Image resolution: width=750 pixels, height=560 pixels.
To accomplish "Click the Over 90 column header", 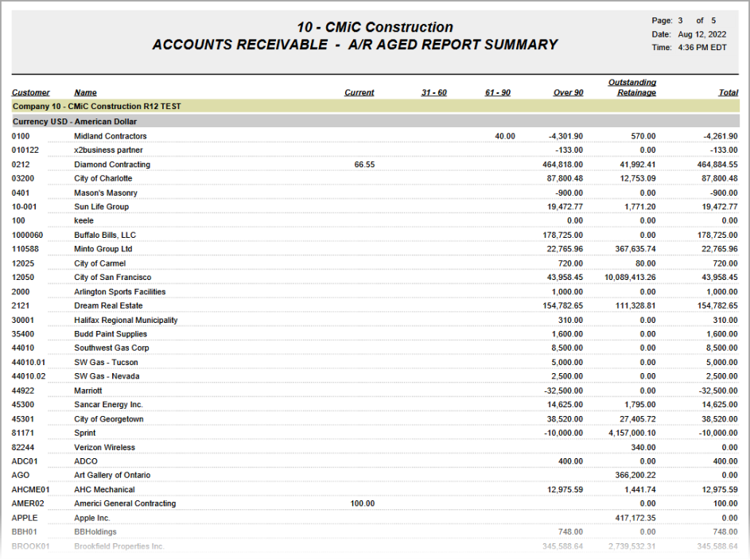I will (568, 92).
